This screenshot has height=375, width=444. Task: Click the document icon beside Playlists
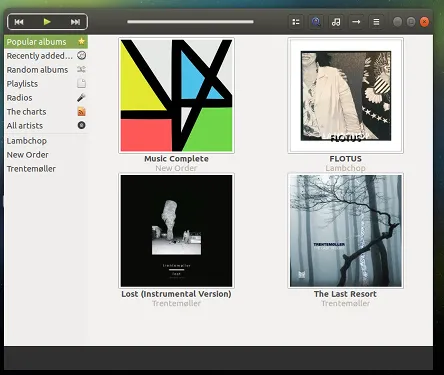pos(81,83)
